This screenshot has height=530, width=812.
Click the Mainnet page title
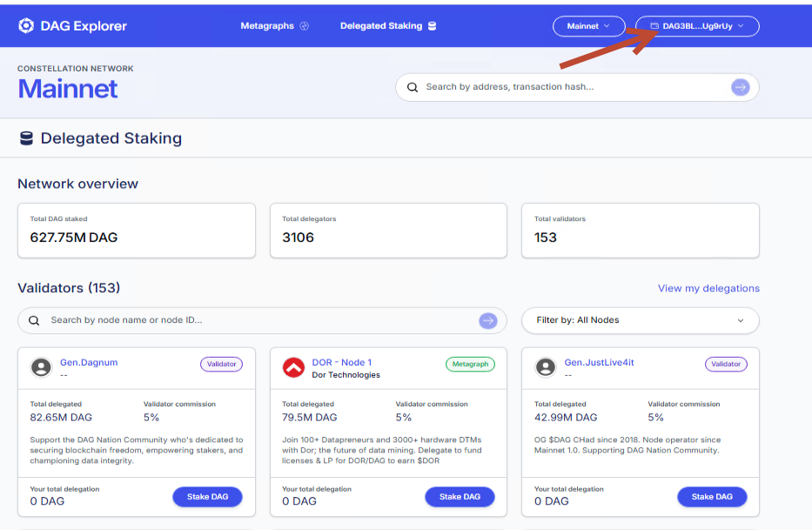pyautogui.click(x=68, y=89)
